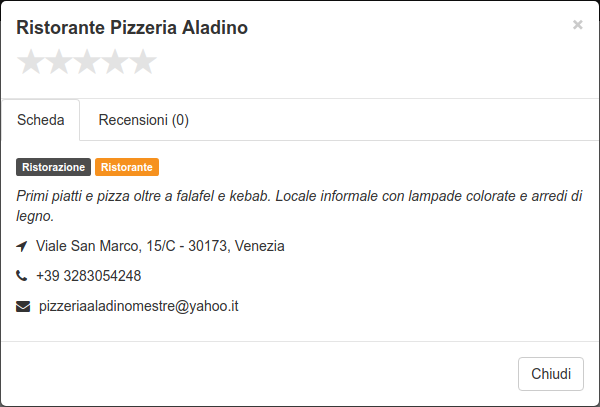Give a five-star rating
Image resolution: width=600 pixels, height=407 pixels.
click(143, 62)
